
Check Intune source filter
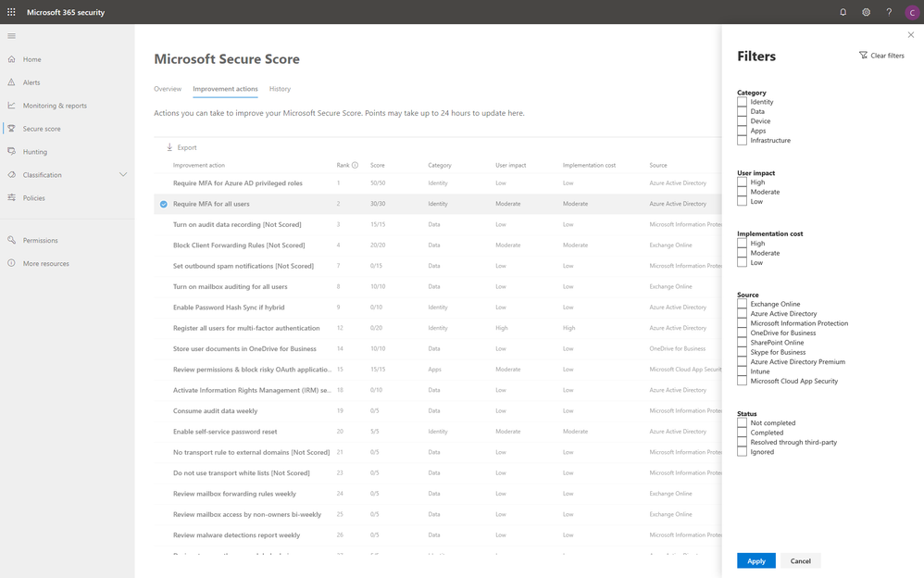tap(742, 371)
